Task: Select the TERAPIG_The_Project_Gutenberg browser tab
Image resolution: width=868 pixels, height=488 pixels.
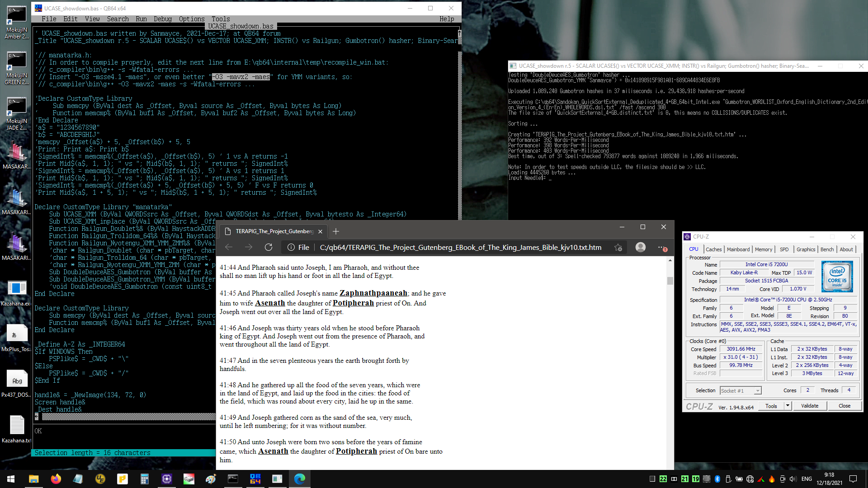Action: 274,231
